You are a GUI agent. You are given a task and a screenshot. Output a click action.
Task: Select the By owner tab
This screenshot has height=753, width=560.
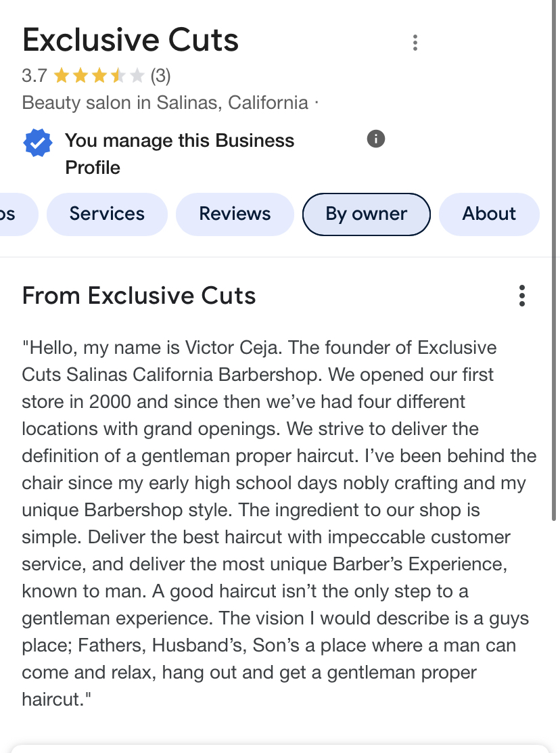coord(366,214)
